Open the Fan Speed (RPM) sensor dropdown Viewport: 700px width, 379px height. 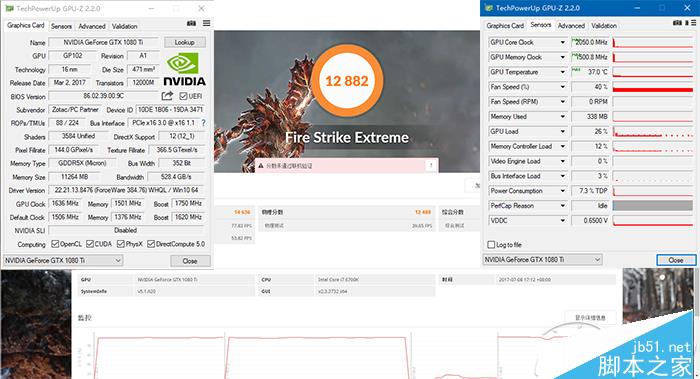562,102
